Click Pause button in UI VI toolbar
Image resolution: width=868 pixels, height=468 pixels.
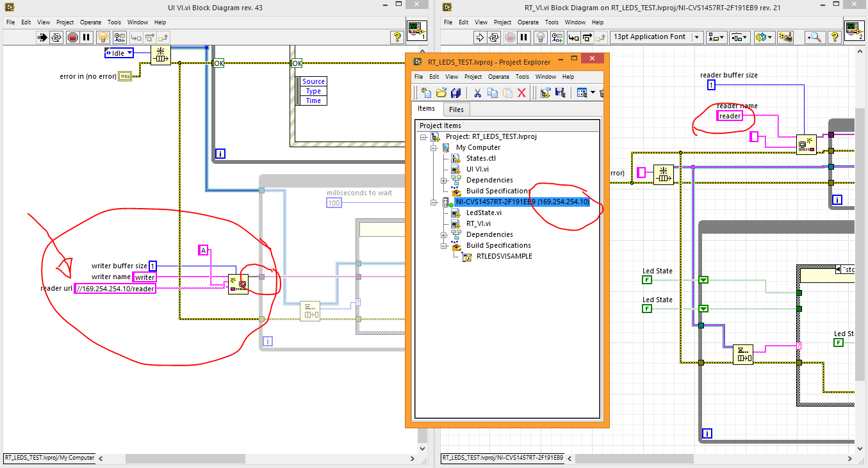tap(86, 37)
